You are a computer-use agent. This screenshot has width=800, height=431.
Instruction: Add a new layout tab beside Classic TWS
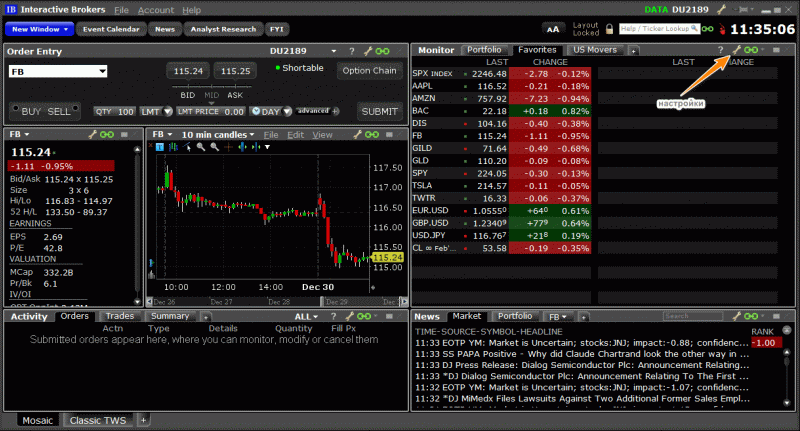coord(143,420)
